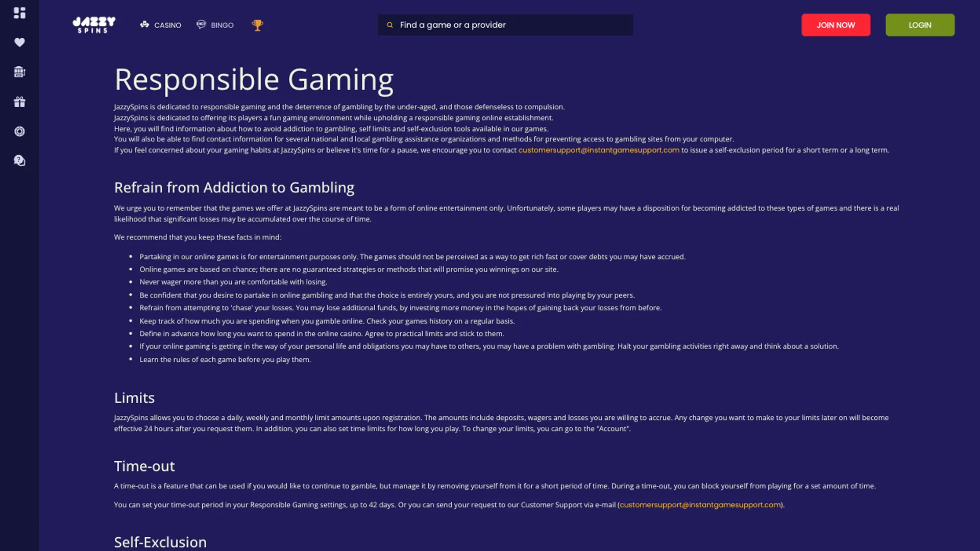This screenshot has width=980, height=551.
Task: Open help chat question bubble icon
Action: (x=19, y=161)
